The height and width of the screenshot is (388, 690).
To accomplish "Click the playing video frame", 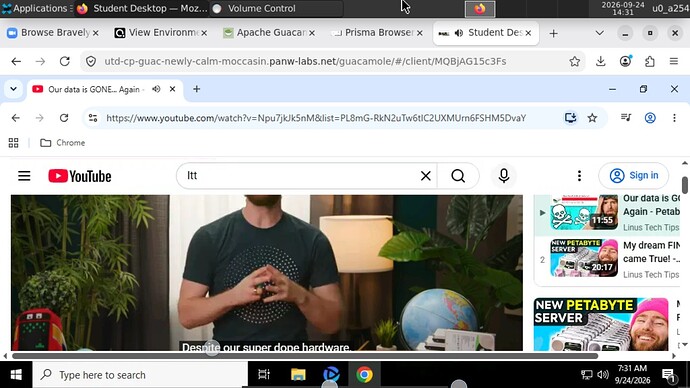I will [267, 273].
